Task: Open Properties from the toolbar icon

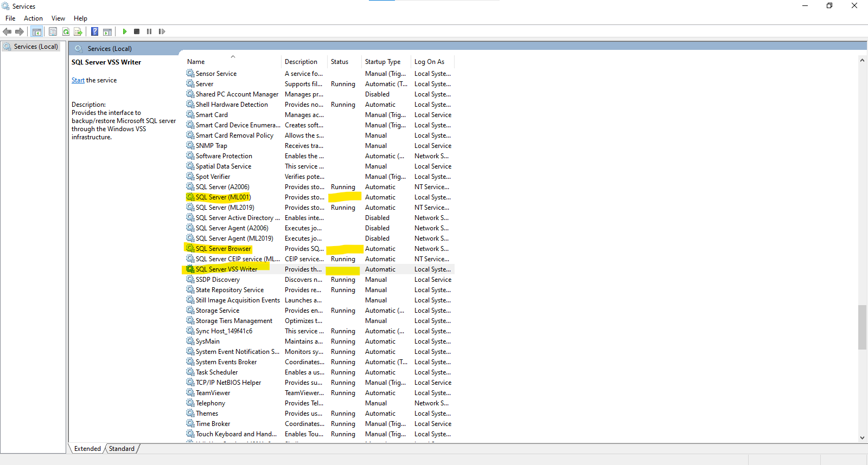Action: click(53, 31)
